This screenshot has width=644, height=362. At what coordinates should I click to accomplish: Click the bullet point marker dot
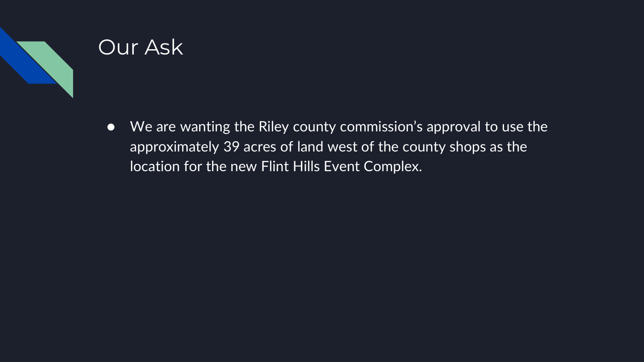coord(111,127)
